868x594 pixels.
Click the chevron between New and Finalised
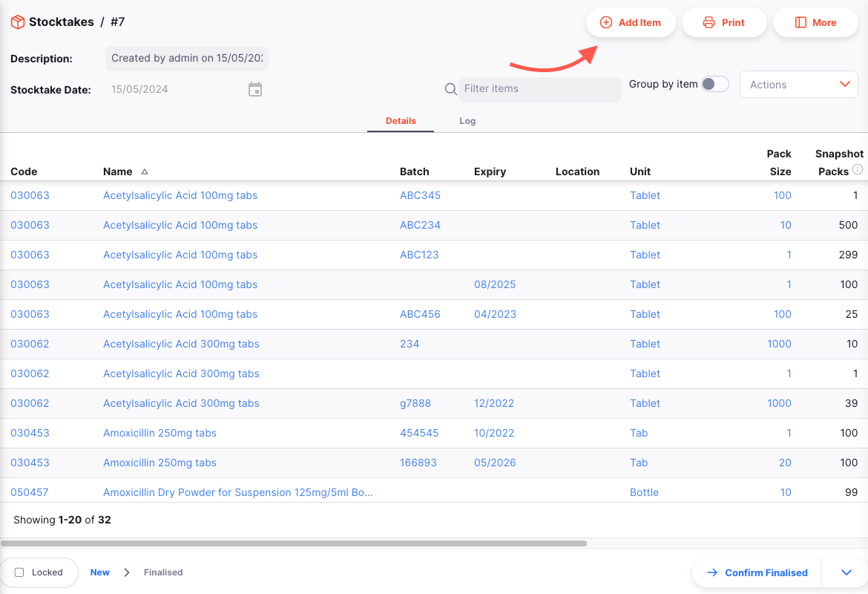[127, 572]
